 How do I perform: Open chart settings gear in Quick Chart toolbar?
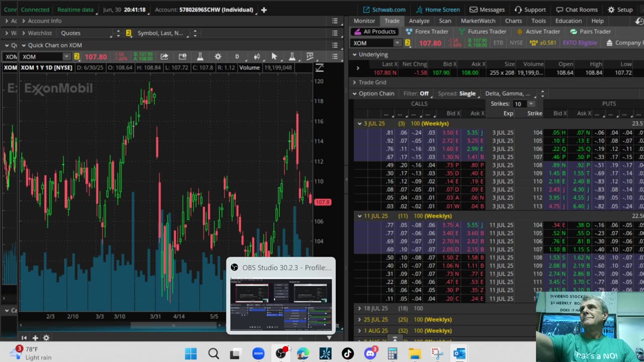click(218, 56)
